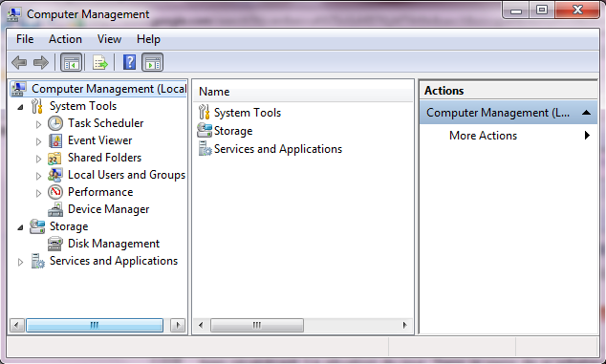Click the Storage icon in the tree
The image size is (606, 364).
click(37, 226)
